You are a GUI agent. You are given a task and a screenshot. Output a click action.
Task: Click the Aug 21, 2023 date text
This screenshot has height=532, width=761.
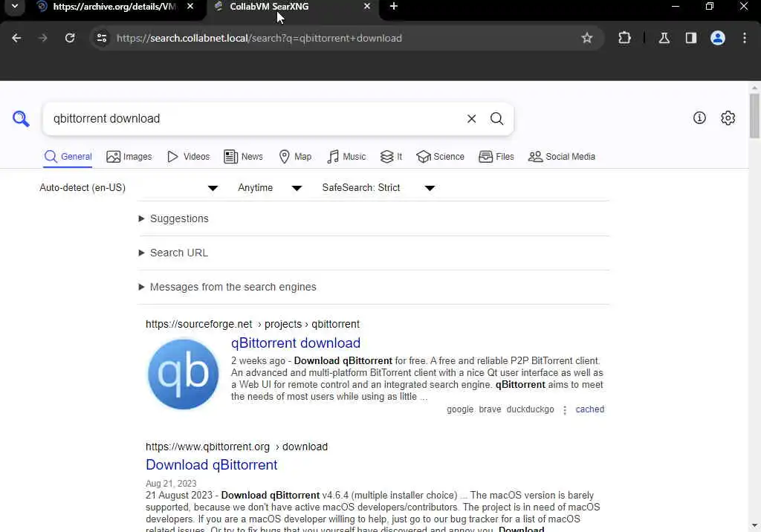pyautogui.click(x=171, y=484)
